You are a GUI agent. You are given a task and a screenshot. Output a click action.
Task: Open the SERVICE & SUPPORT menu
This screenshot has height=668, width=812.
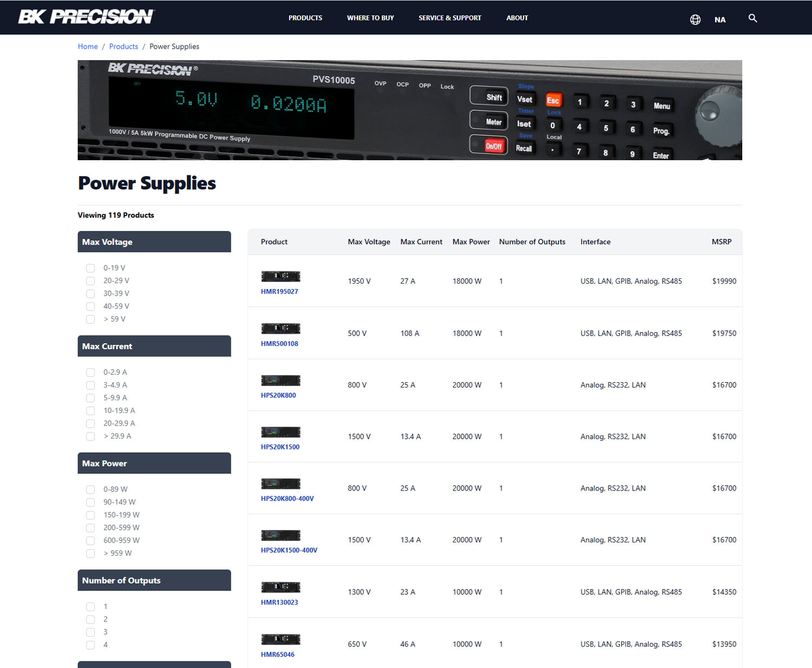click(x=450, y=17)
